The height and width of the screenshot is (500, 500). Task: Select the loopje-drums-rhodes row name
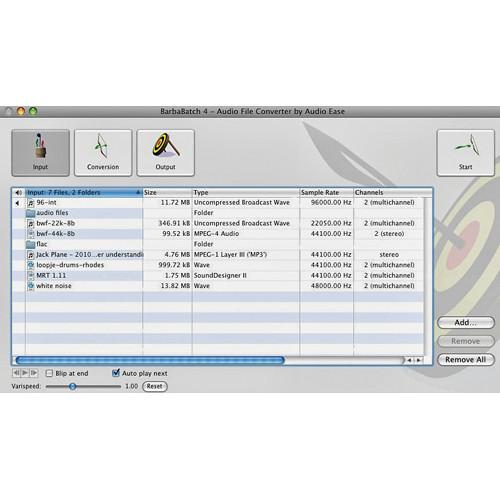[70, 265]
